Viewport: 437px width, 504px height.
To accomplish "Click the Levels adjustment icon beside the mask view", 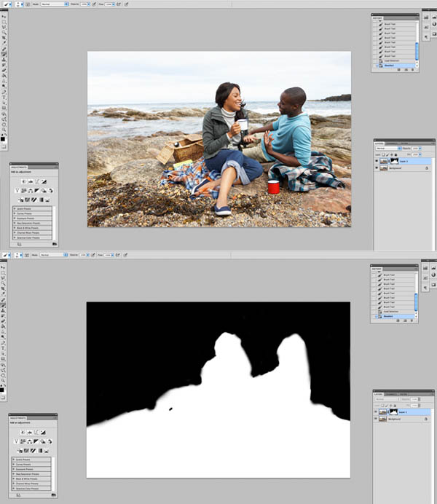I will [29, 431].
